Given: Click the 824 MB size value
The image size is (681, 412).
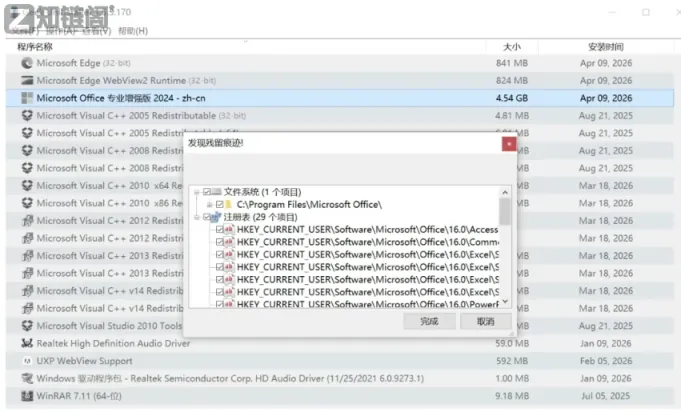Looking at the screenshot, I should click(x=512, y=80).
